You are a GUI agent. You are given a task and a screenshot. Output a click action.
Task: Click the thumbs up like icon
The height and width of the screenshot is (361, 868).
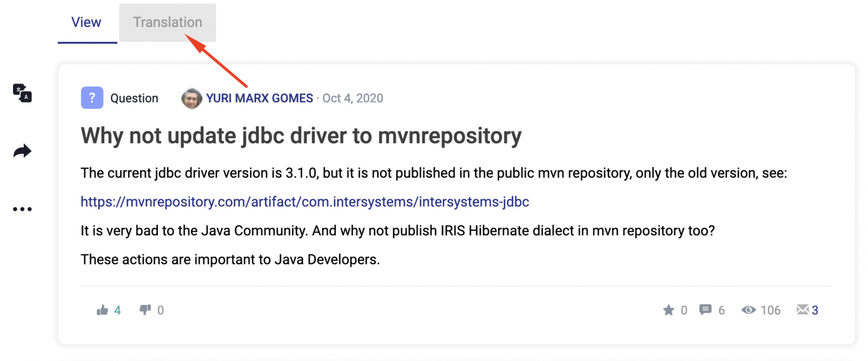(x=102, y=310)
